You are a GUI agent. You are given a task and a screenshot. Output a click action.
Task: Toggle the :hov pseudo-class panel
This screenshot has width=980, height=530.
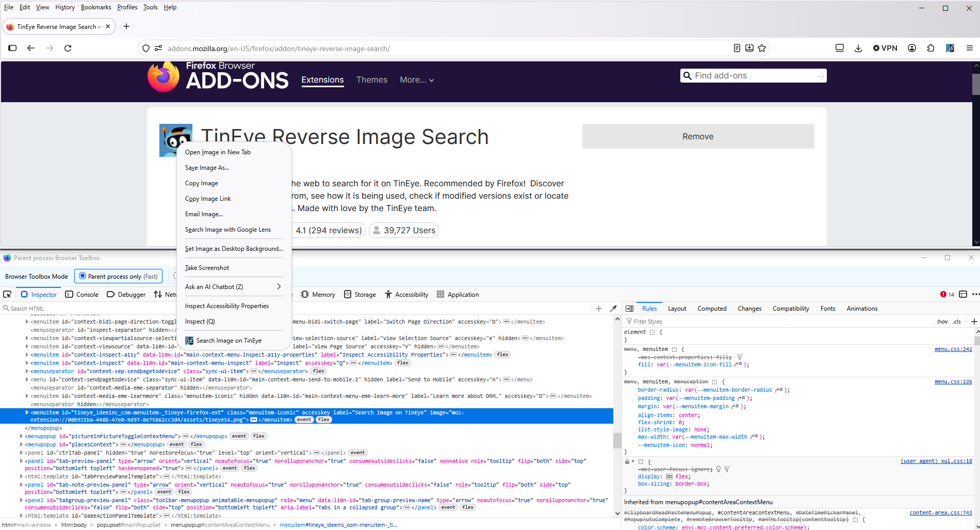[x=942, y=322]
